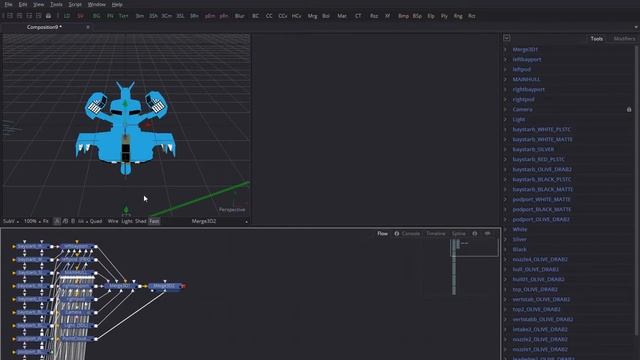The width and height of the screenshot is (640, 360).
Task: Switch to the Console tab
Action: click(x=411, y=233)
